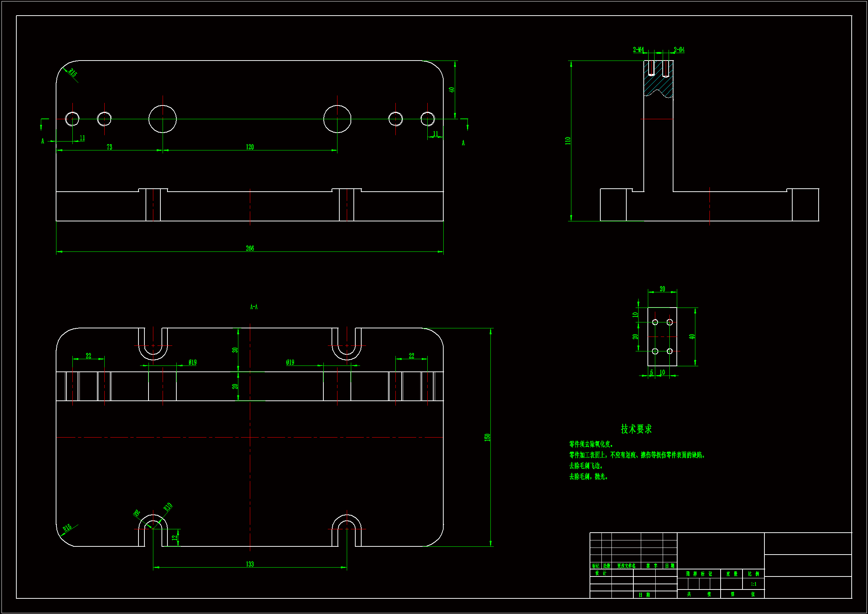Image resolution: width=868 pixels, height=614 pixels.
Task: Select the 技术要求 heading text
Action: tap(636, 429)
